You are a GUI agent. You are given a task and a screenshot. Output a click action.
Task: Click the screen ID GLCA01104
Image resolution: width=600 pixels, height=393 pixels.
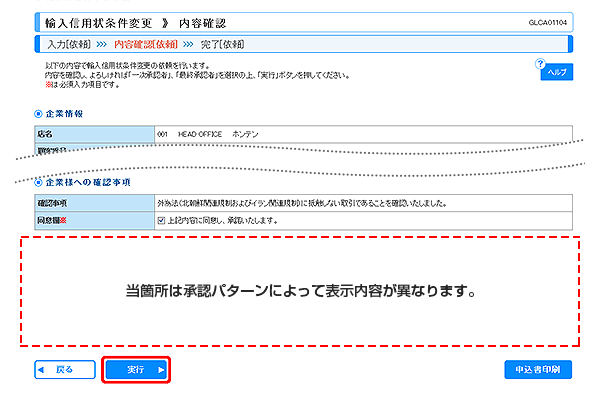548,23
